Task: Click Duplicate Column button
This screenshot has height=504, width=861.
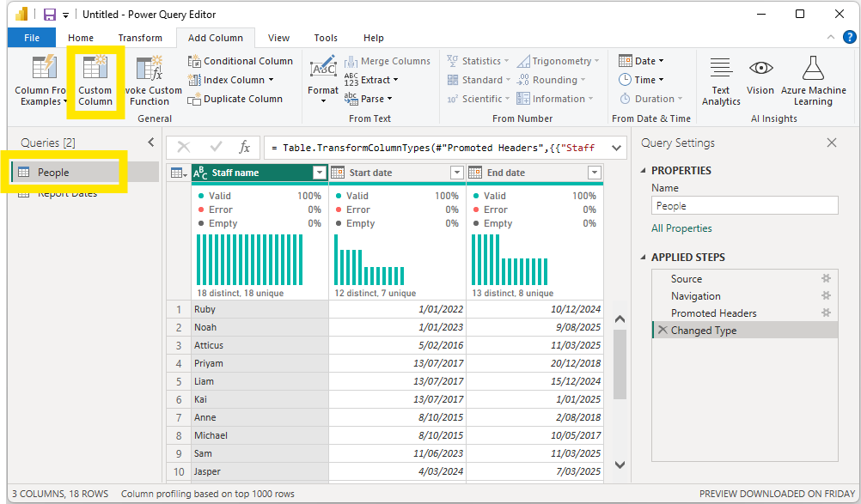Action: (235, 99)
